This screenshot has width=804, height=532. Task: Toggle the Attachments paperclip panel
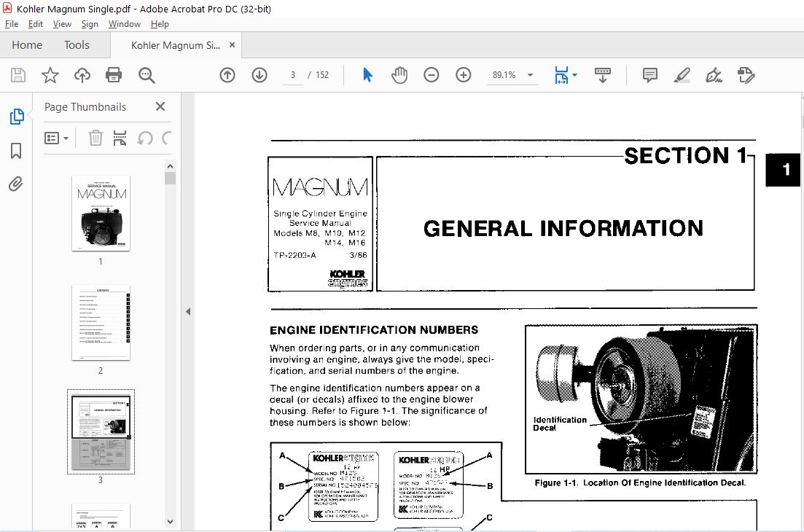16,184
